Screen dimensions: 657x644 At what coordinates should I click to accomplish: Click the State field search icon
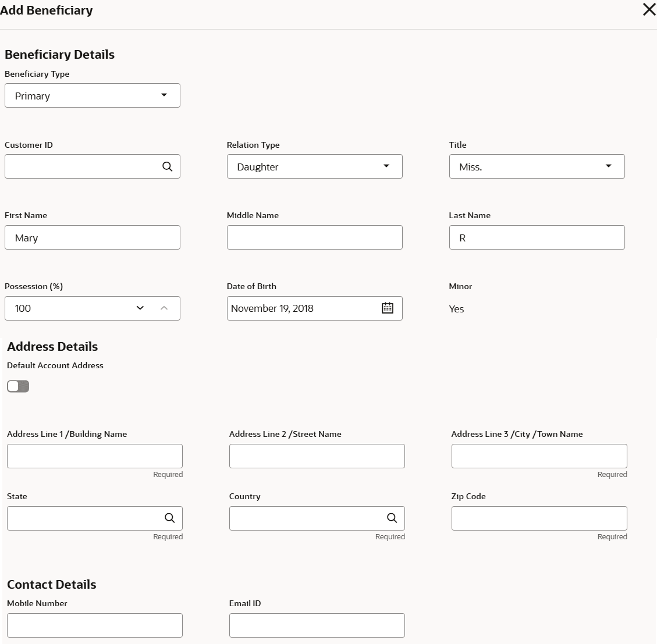tap(169, 518)
